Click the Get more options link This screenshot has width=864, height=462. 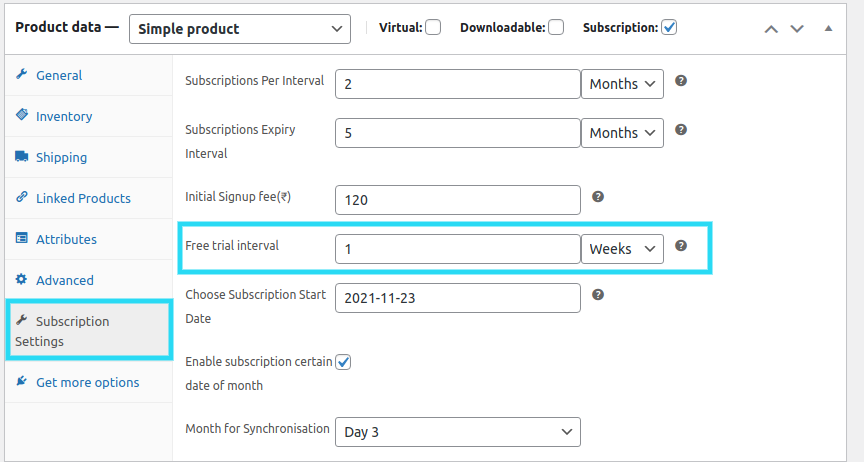pos(88,383)
